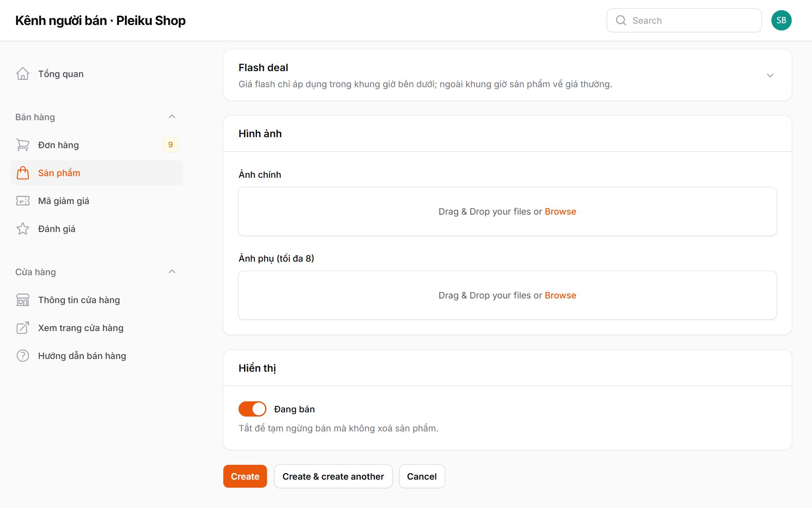812x508 pixels.
Task: Click the Đơn hàng cart icon
Action: 23,145
